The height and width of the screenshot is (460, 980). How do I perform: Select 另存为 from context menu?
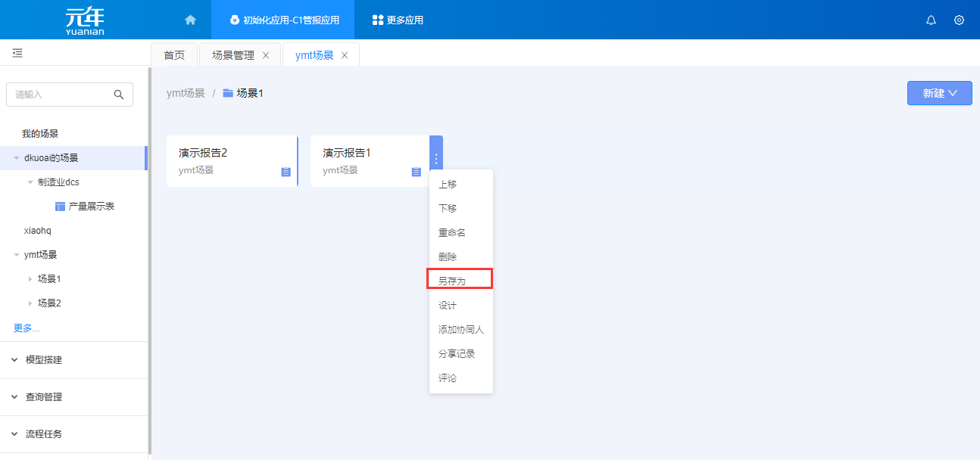(452, 281)
